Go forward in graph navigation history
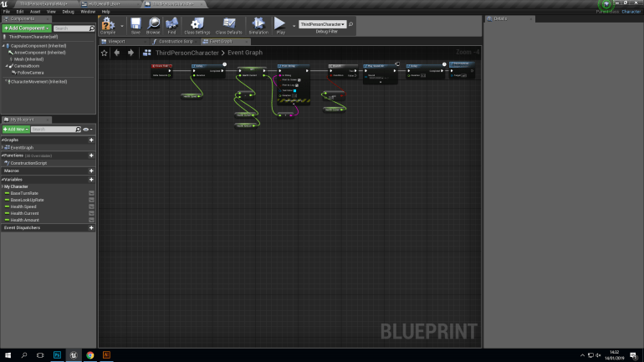The width and height of the screenshot is (644, 362). (130, 53)
